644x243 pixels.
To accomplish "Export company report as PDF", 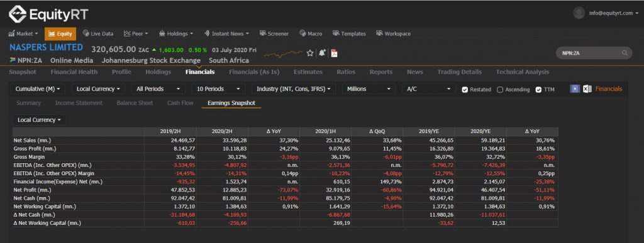I will coord(334,53).
